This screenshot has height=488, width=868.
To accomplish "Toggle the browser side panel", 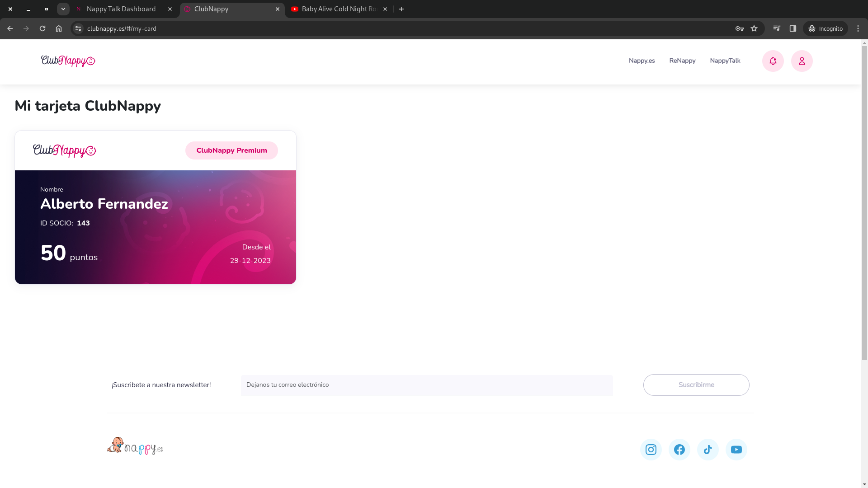I will point(793,28).
